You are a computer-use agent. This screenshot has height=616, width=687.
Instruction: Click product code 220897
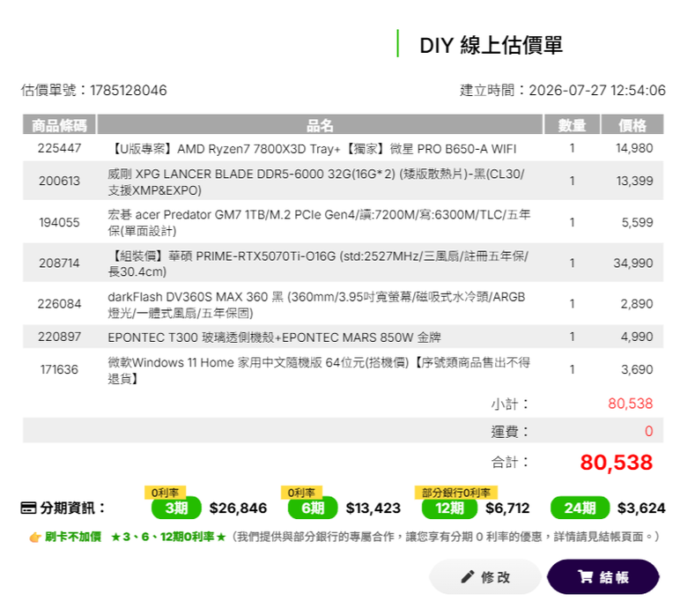coord(59,337)
